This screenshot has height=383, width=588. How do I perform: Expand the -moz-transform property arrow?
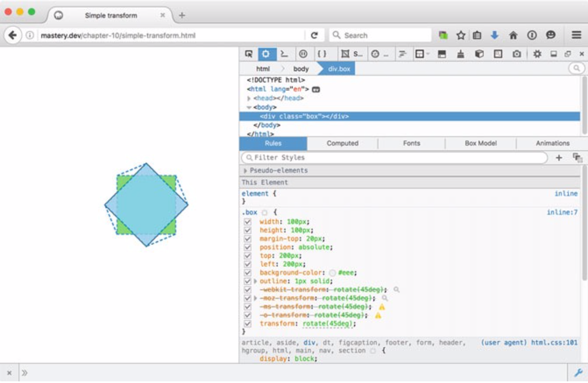pyautogui.click(x=256, y=298)
